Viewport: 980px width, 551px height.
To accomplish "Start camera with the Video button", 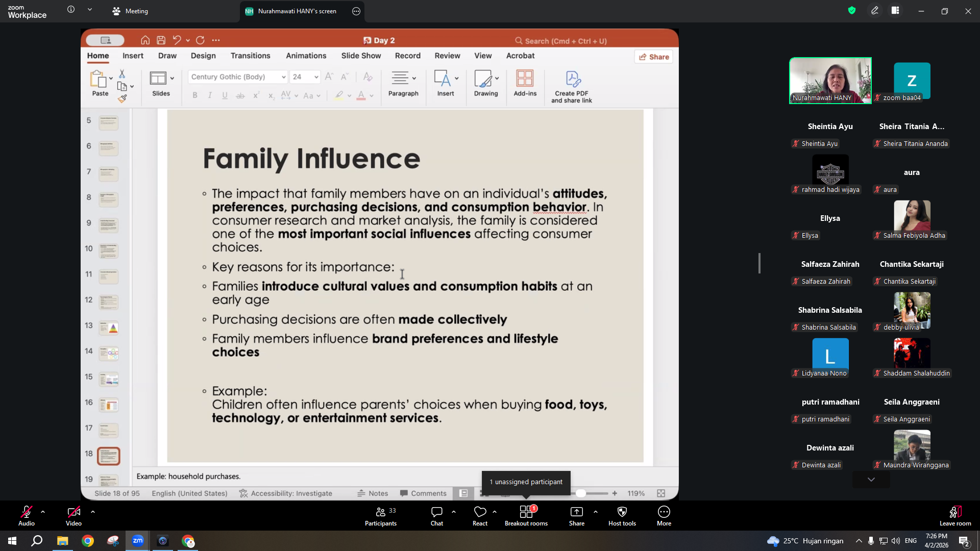I will tap(73, 515).
